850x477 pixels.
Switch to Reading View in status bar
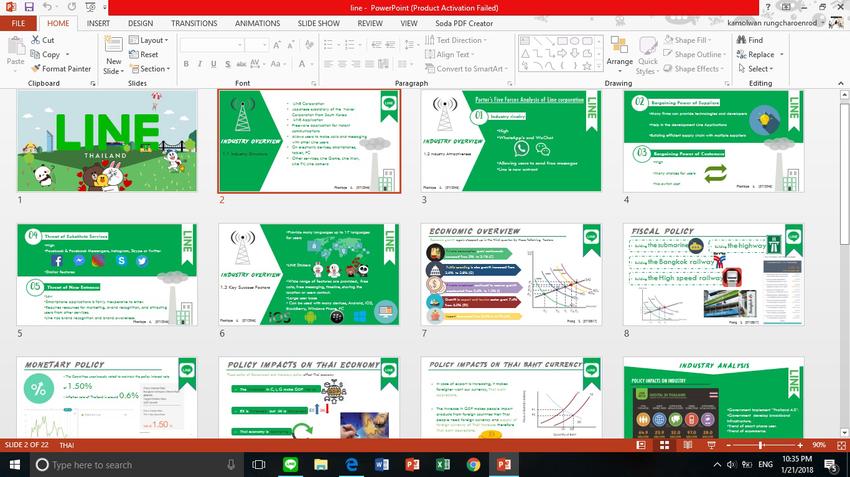[x=687, y=445]
